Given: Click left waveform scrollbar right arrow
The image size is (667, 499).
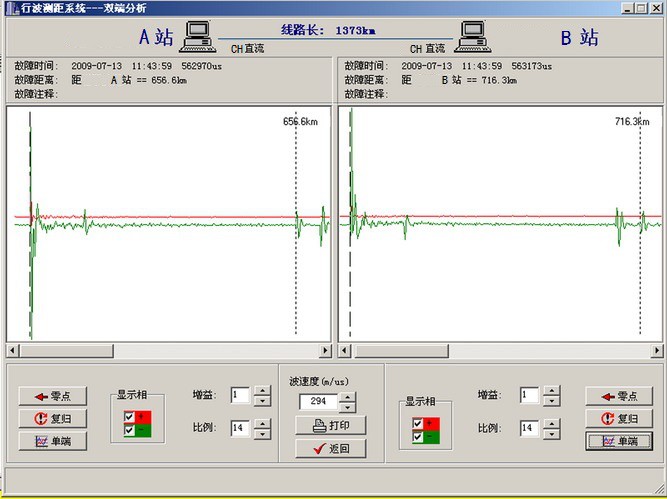Looking at the screenshot, I should 325,351.
